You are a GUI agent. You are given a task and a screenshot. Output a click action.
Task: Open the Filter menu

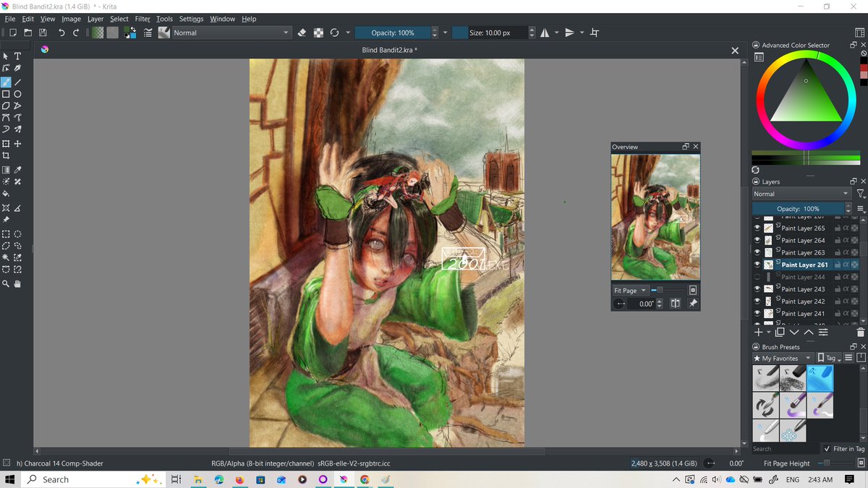(142, 19)
